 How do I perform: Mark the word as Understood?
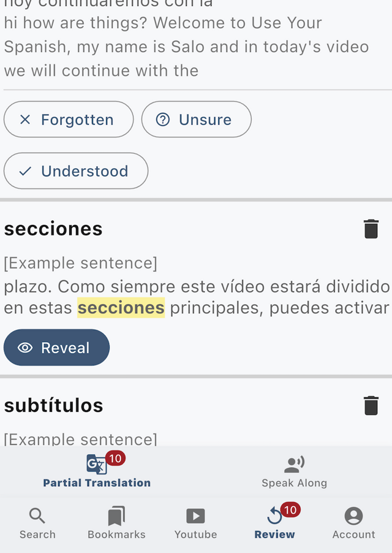click(76, 171)
